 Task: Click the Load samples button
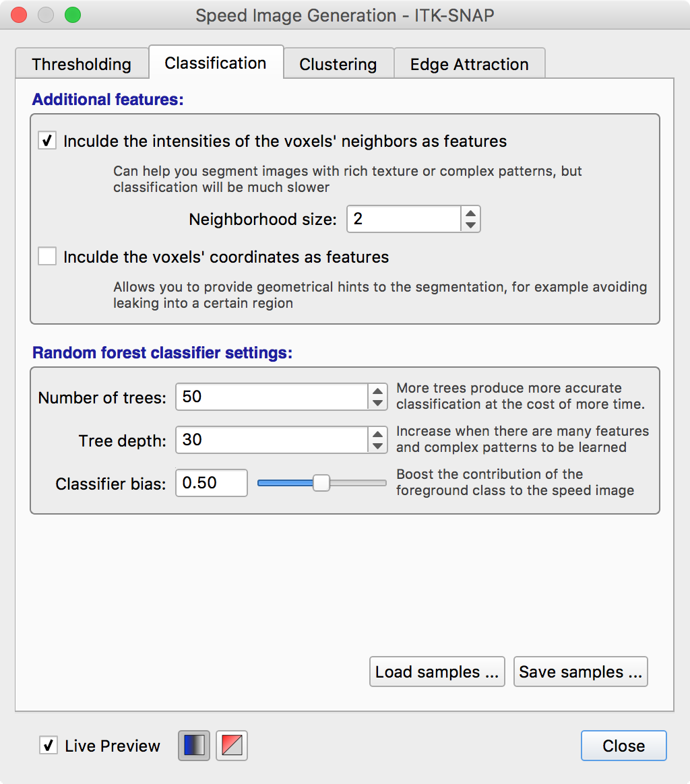coord(437,672)
